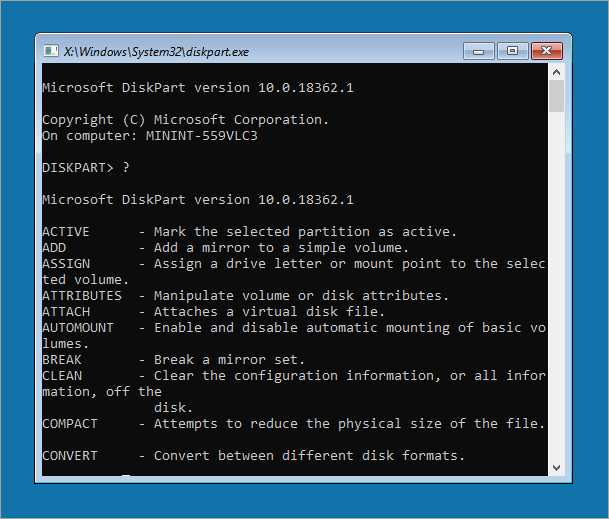Click the empty scrollbar track below thumb

(x=556, y=300)
